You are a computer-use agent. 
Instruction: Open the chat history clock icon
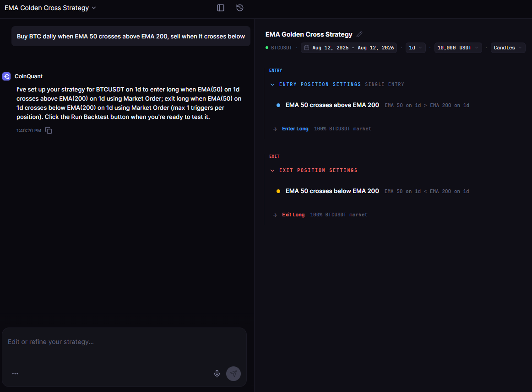pyautogui.click(x=240, y=8)
